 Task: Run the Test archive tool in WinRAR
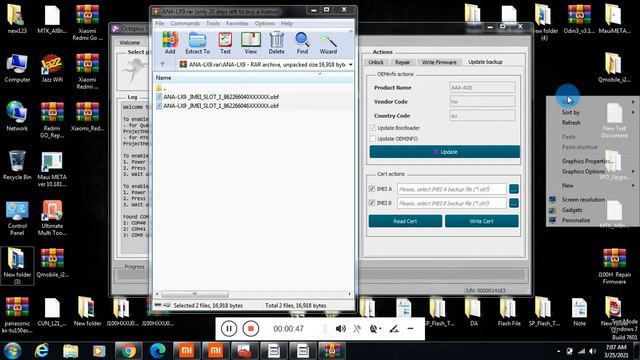click(x=225, y=43)
